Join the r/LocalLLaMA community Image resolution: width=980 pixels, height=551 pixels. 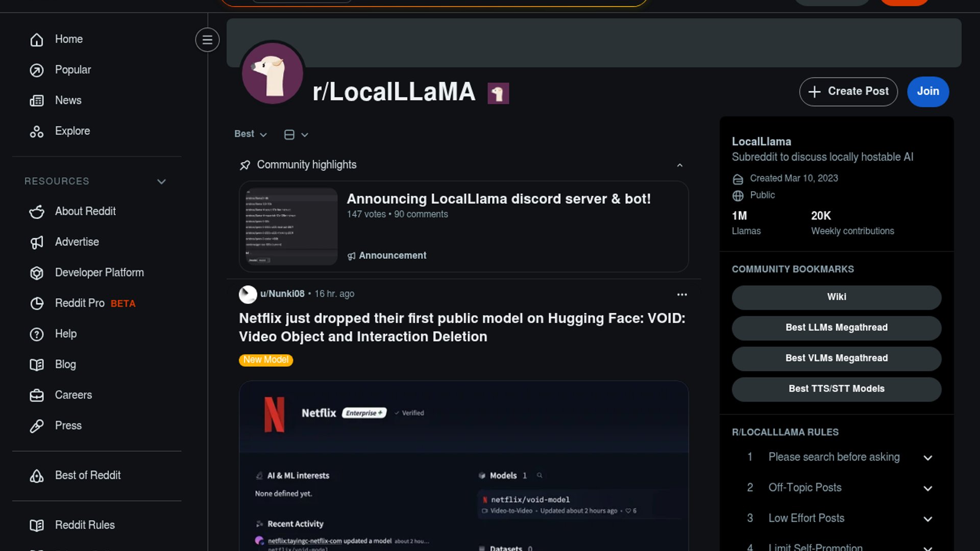click(927, 91)
